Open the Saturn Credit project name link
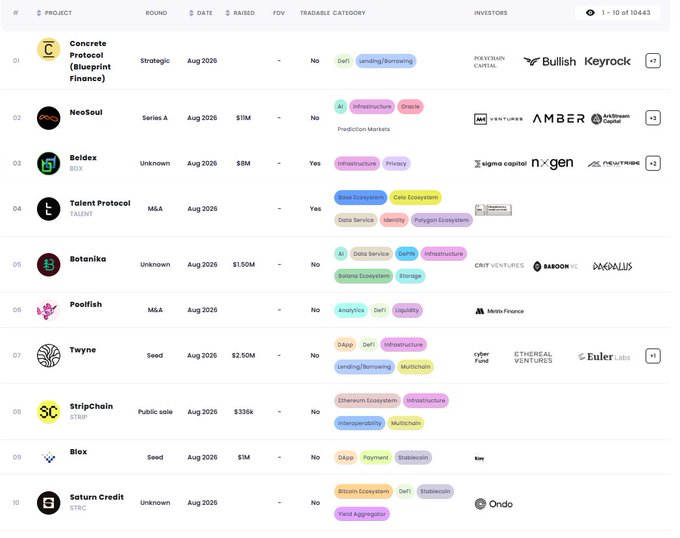Viewport: 680px width, 538px height. pyautogui.click(x=97, y=497)
